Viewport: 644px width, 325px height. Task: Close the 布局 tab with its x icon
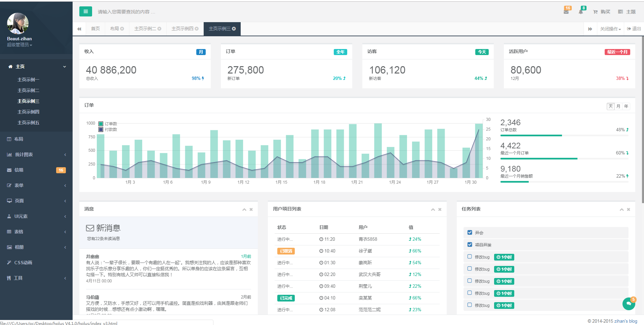pyautogui.click(x=122, y=29)
